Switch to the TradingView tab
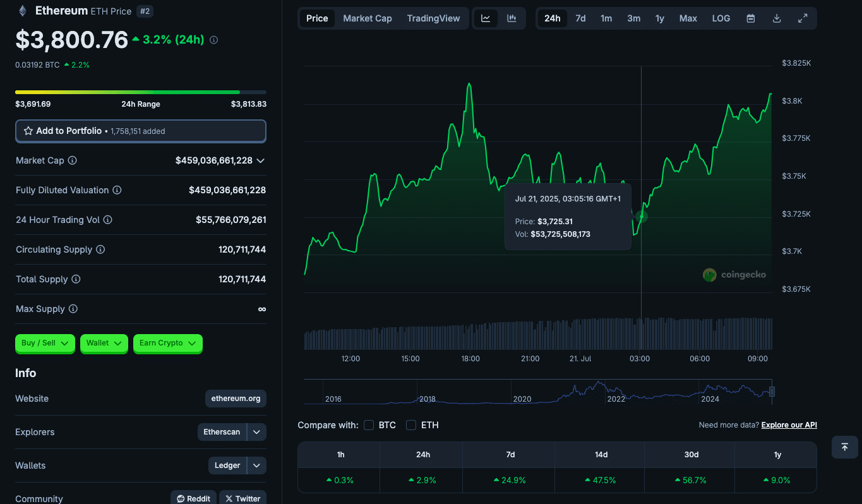Screen dimensions: 862x504 434,18
